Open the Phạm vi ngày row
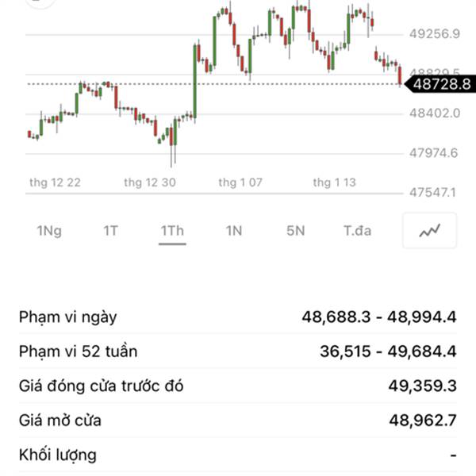The width and height of the screenshot is (476, 476). pos(238,317)
